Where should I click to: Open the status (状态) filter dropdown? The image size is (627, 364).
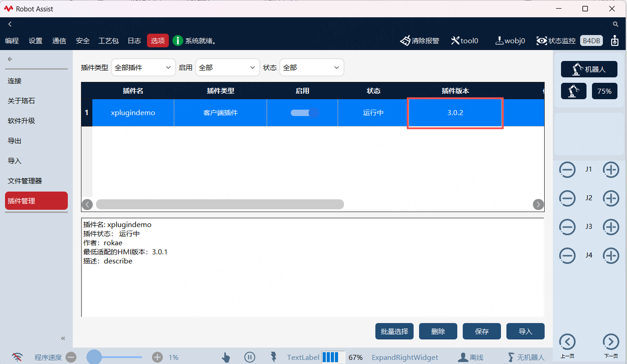[312, 67]
